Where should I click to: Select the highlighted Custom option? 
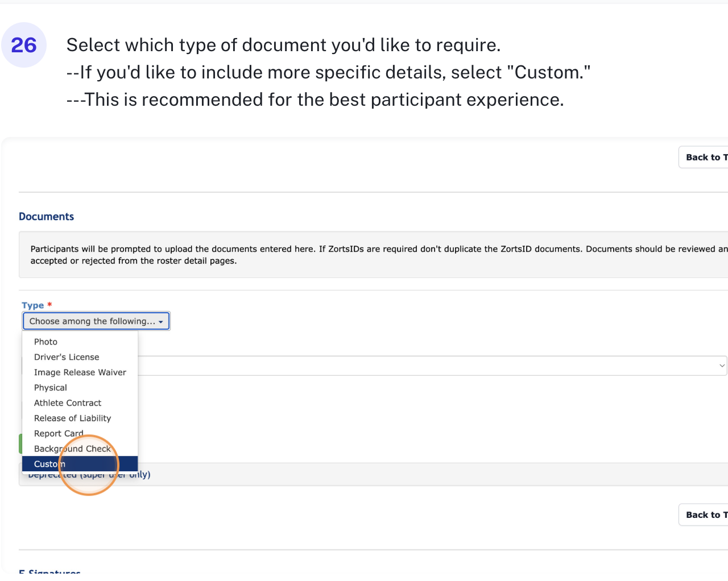click(80, 464)
